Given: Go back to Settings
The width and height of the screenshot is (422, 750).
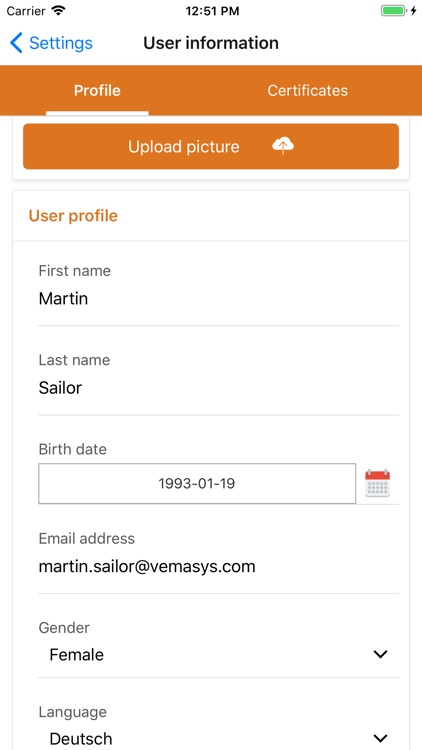Looking at the screenshot, I should [51, 43].
